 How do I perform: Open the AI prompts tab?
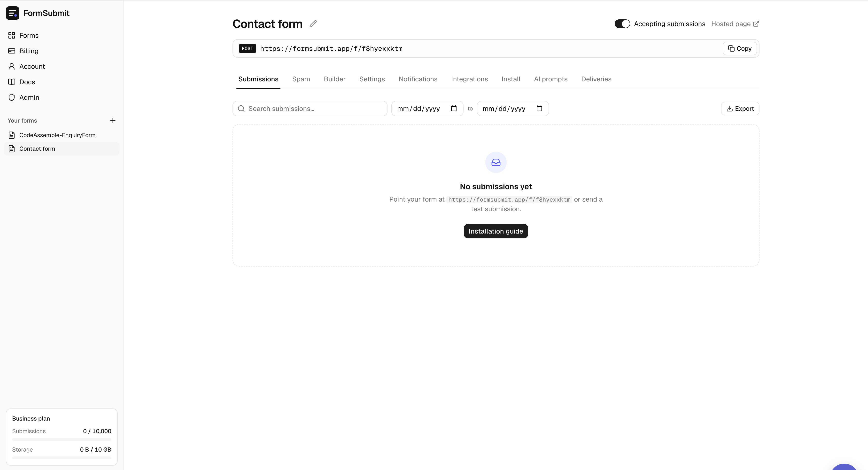(x=550, y=79)
